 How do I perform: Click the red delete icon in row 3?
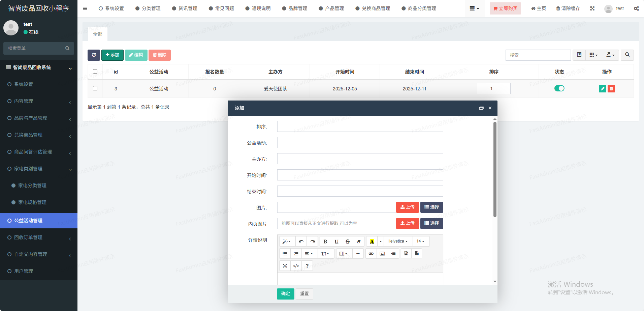point(611,89)
